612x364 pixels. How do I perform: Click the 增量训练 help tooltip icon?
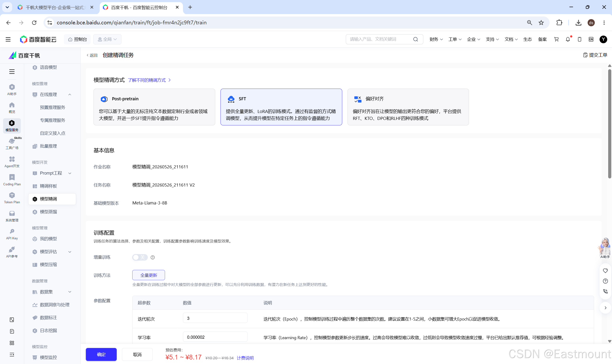[x=153, y=257]
